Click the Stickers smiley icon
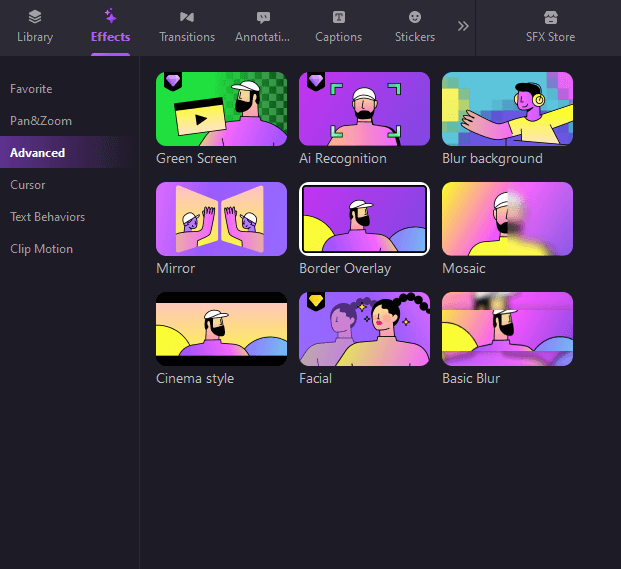 click(x=415, y=17)
